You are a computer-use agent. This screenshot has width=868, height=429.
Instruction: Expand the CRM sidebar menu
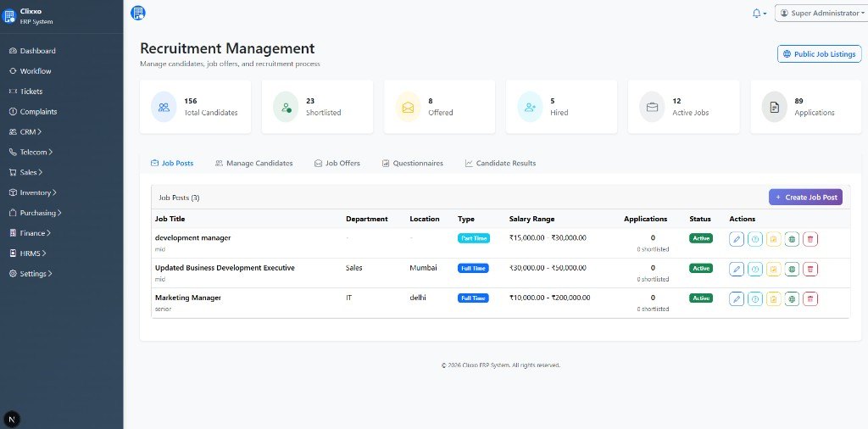coord(25,131)
